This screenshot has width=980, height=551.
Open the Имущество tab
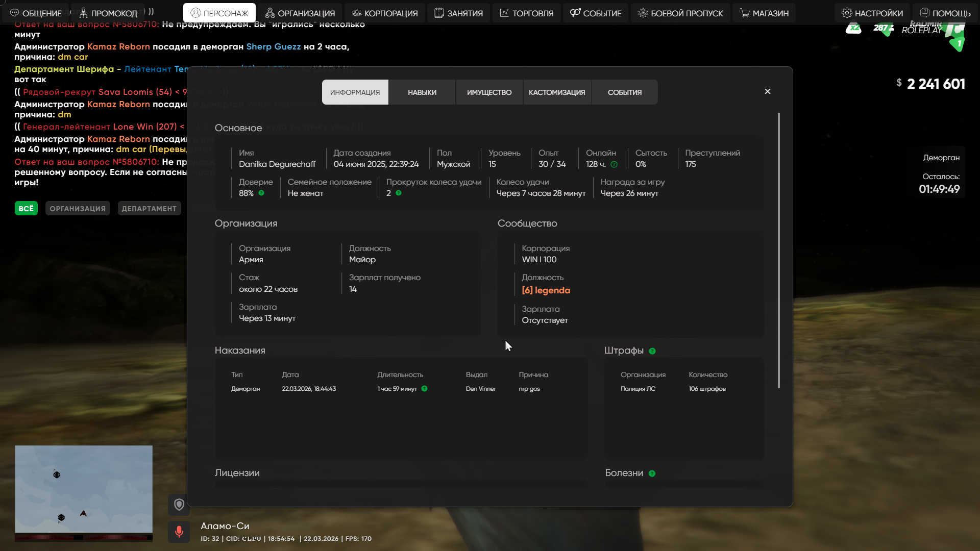pos(489,92)
